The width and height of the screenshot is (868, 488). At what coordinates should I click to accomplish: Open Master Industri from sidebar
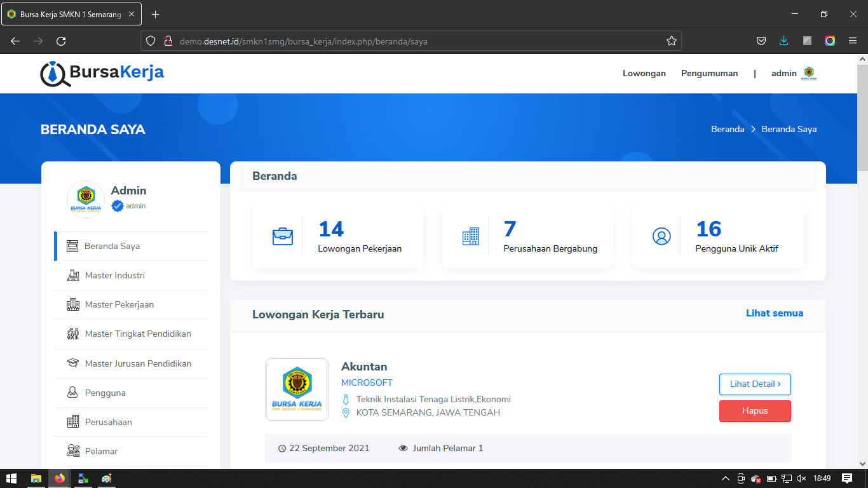click(114, 275)
